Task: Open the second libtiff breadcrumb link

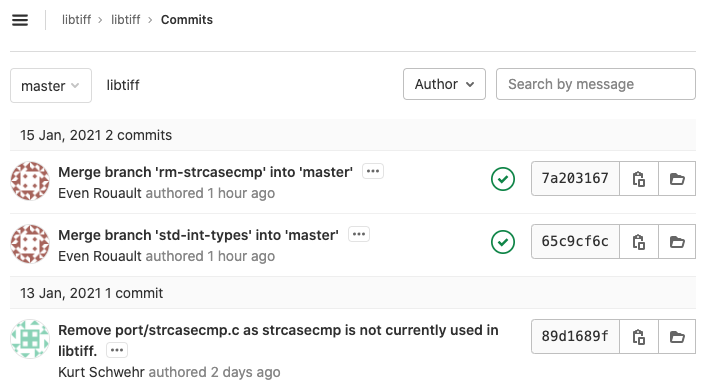Action: [x=126, y=20]
